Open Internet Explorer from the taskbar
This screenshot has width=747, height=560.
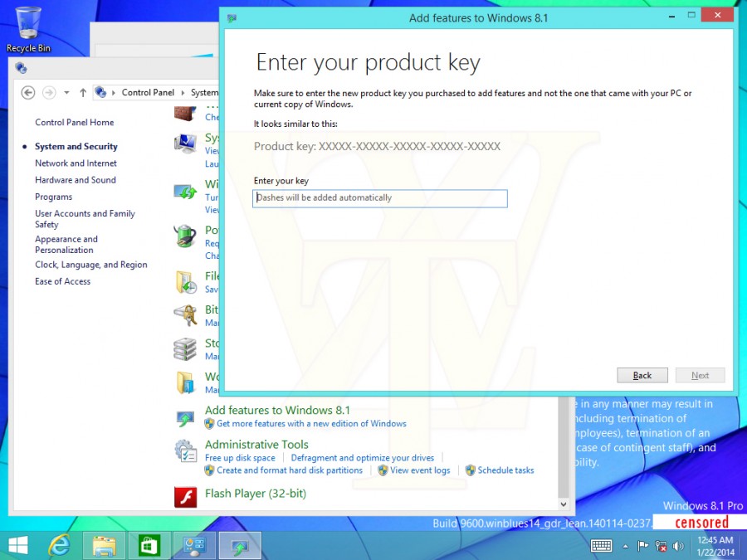59,545
